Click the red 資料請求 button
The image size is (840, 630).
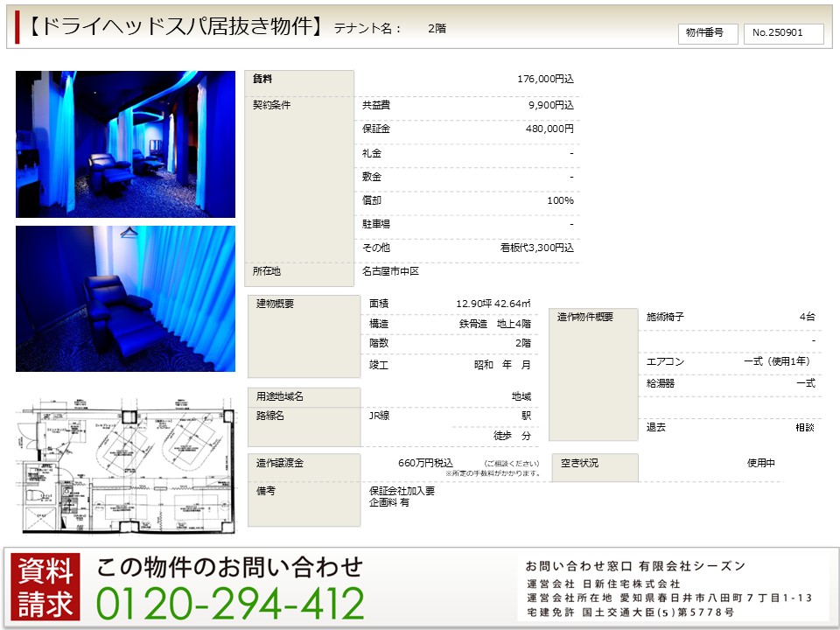tap(45, 586)
